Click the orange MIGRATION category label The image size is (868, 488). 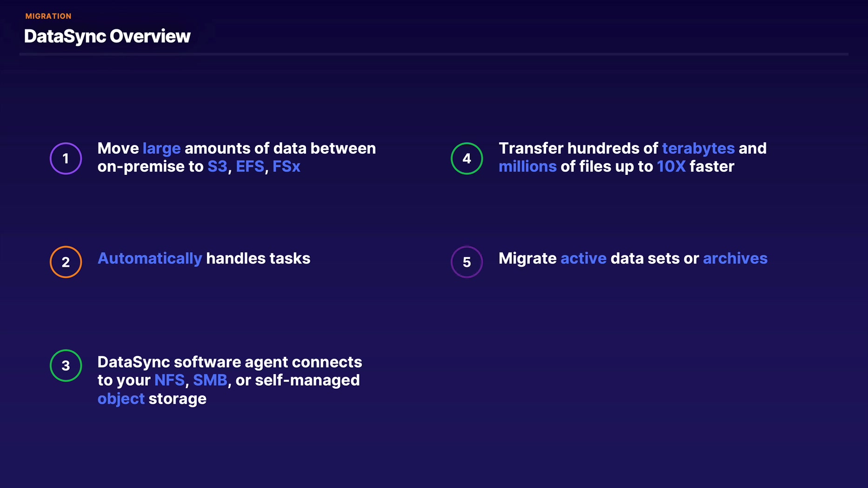(x=48, y=16)
